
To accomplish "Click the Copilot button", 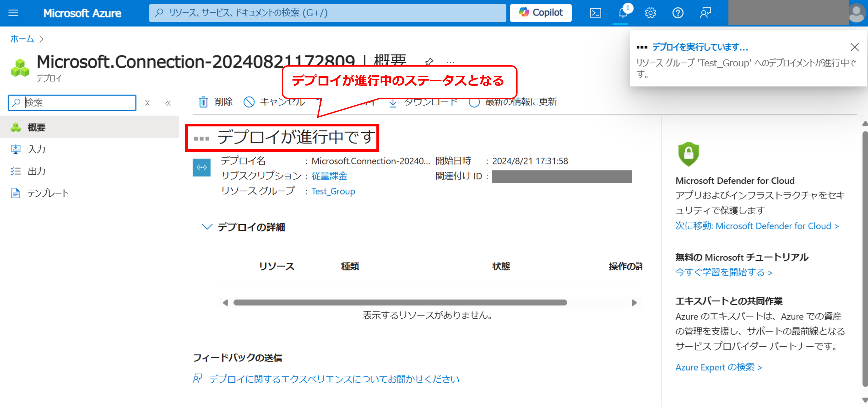I will click(540, 13).
